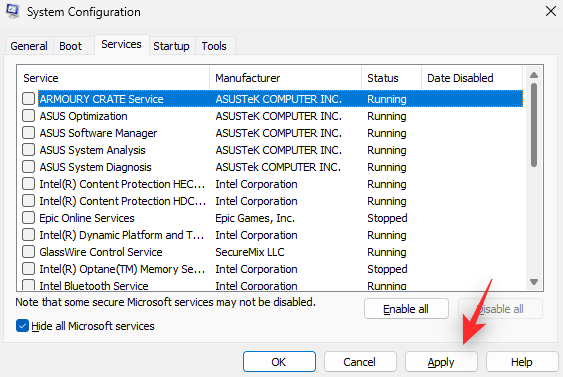Click the services list scrollbar thumb
The height and width of the screenshot is (377, 563).
pyautogui.click(x=534, y=125)
